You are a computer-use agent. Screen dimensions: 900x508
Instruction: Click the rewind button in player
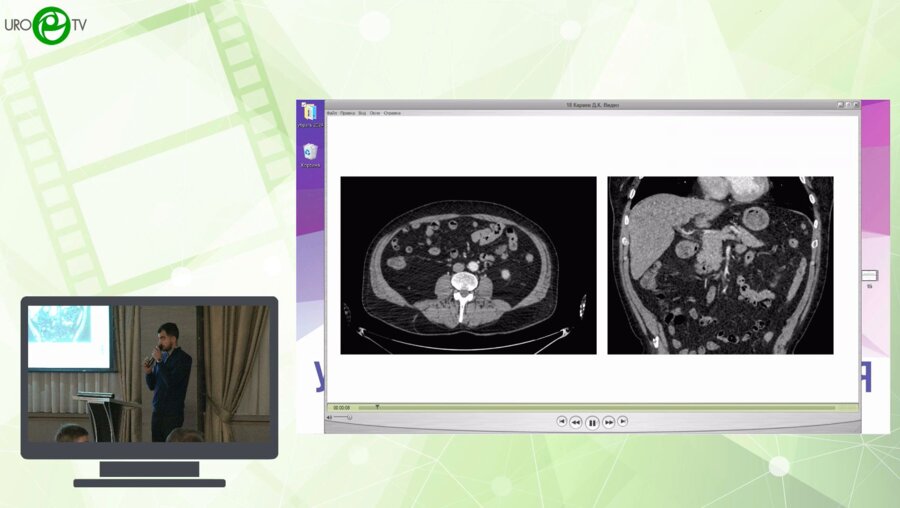tap(576, 422)
